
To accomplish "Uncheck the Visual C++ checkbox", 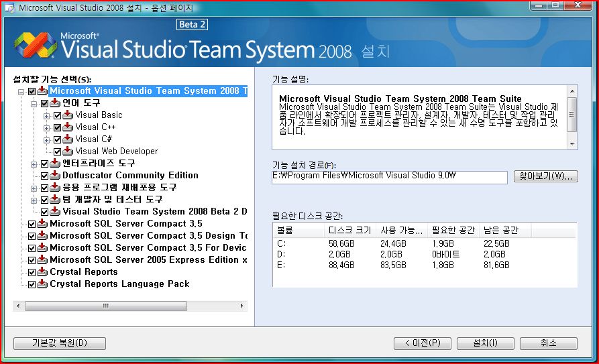I will (57, 127).
